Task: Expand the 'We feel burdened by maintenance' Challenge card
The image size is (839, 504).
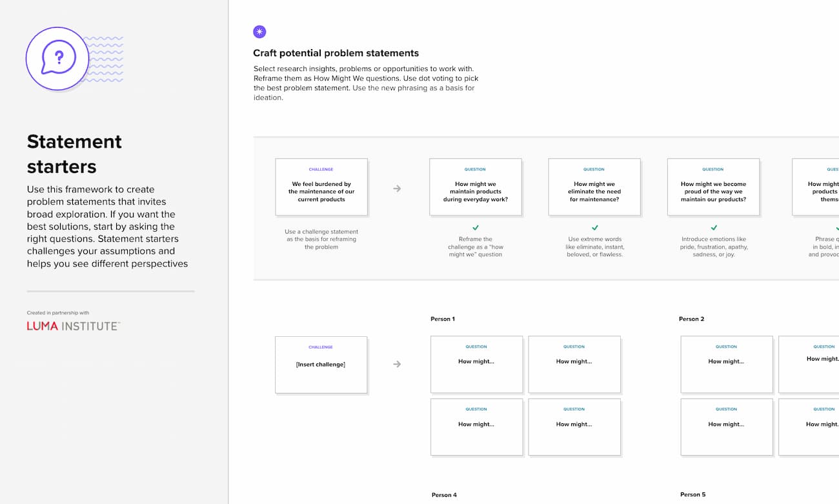Action: point(321,186)
